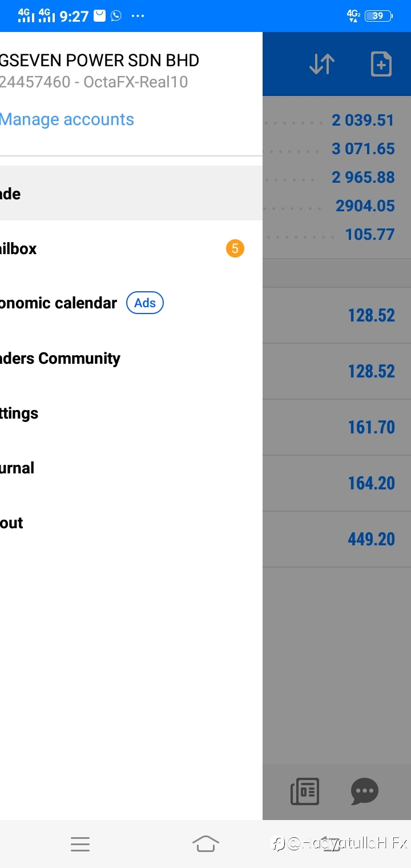Viewport: 411px width, 868px height.
Task: Open the Economic calendar menu entry
Action: [x=131, y=303]
